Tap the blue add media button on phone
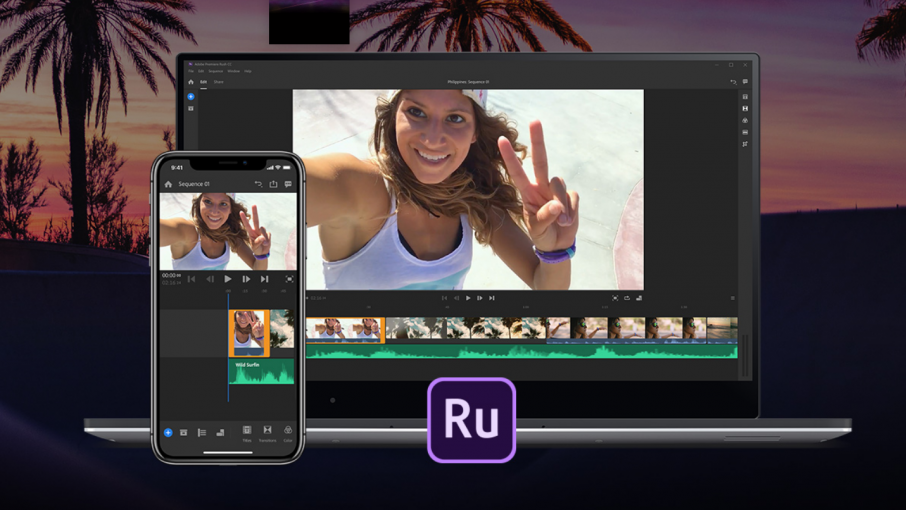 pyautogui.click(x=168, y=433)
